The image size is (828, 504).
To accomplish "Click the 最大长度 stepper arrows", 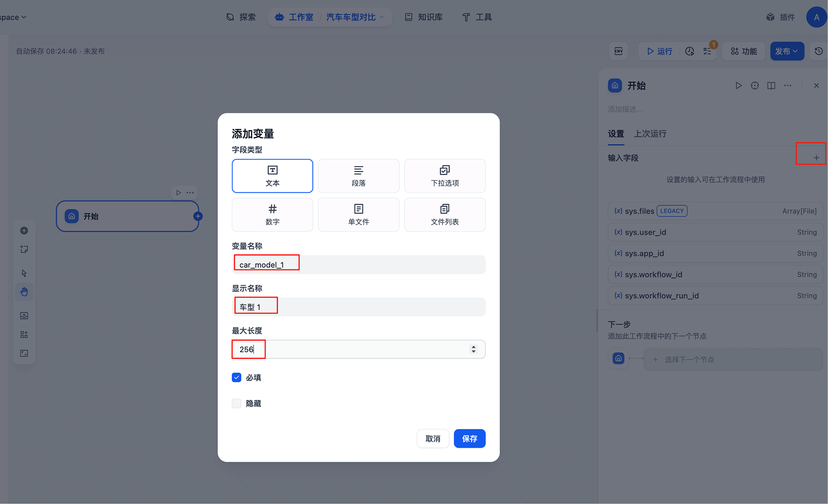I will pos(473,349).
